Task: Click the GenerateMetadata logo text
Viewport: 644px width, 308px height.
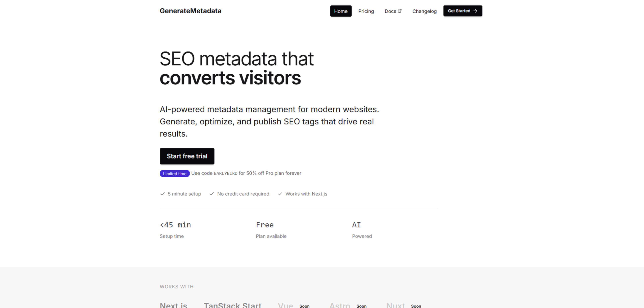Action: (191, 11)
